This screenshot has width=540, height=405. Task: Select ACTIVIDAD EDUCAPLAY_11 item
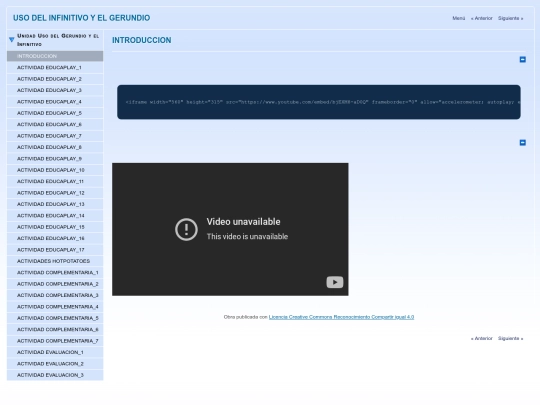pos(55,181)
